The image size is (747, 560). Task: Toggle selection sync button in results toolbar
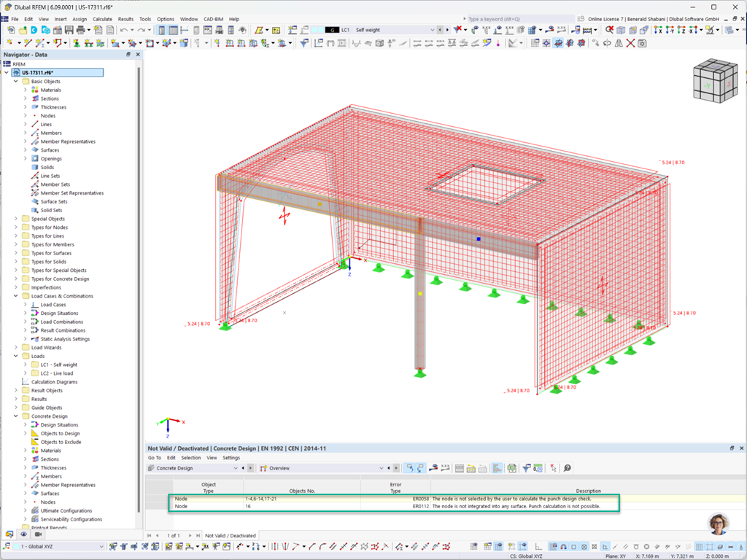tap(409, 468)
